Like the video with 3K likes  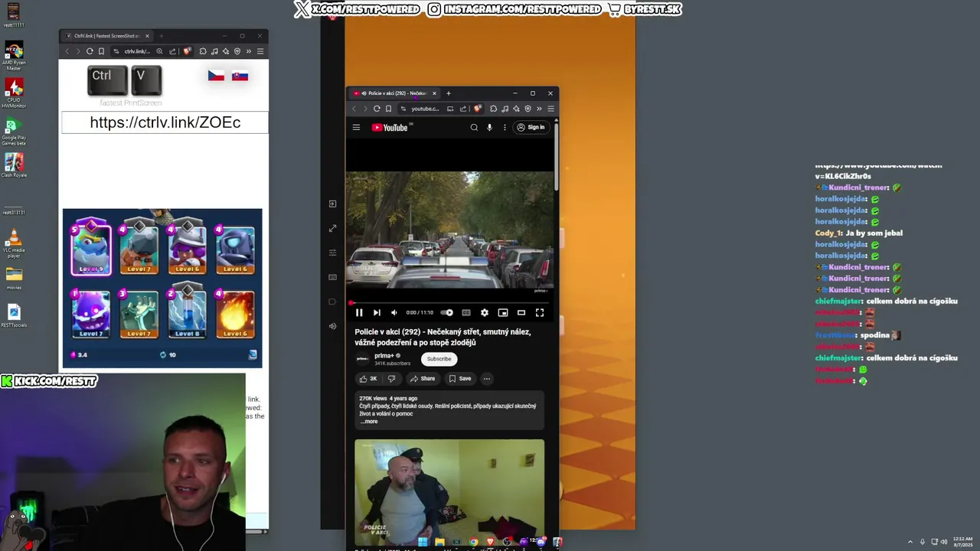coord(368,379)
